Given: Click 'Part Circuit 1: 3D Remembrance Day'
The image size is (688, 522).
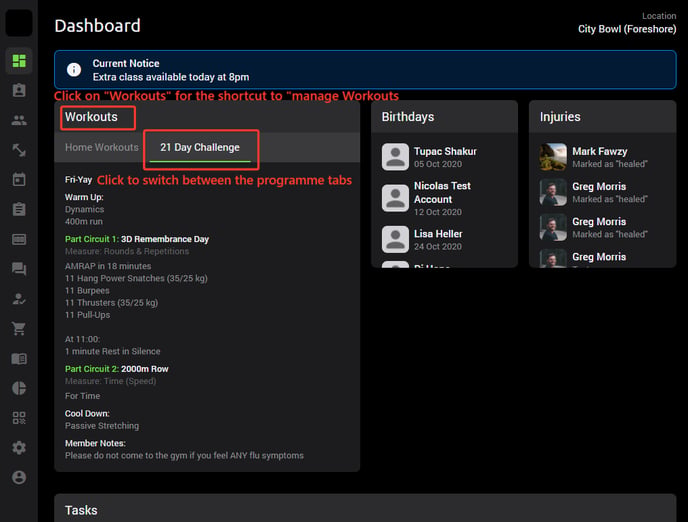Looking at the screenshot, I should (137, 239).
